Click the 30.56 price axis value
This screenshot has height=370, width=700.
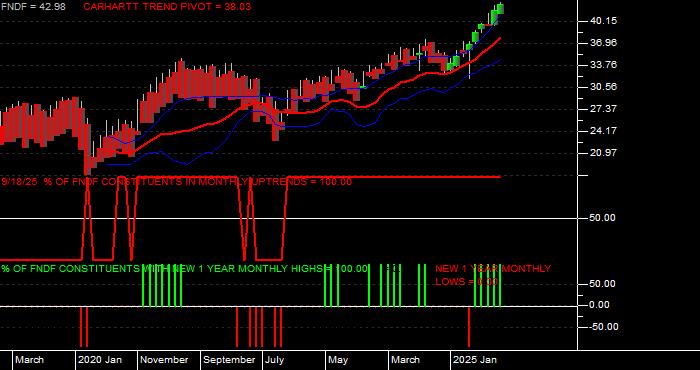point(604,87)
